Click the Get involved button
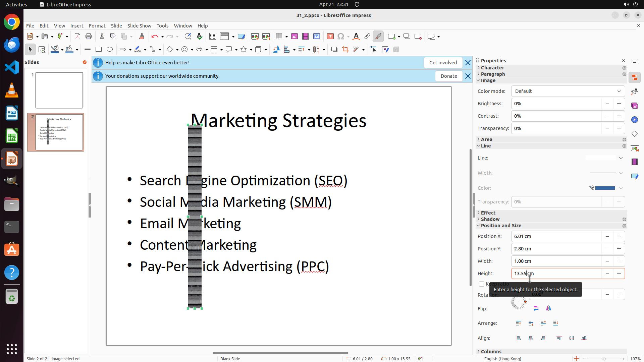 click(x=443, y=63)
